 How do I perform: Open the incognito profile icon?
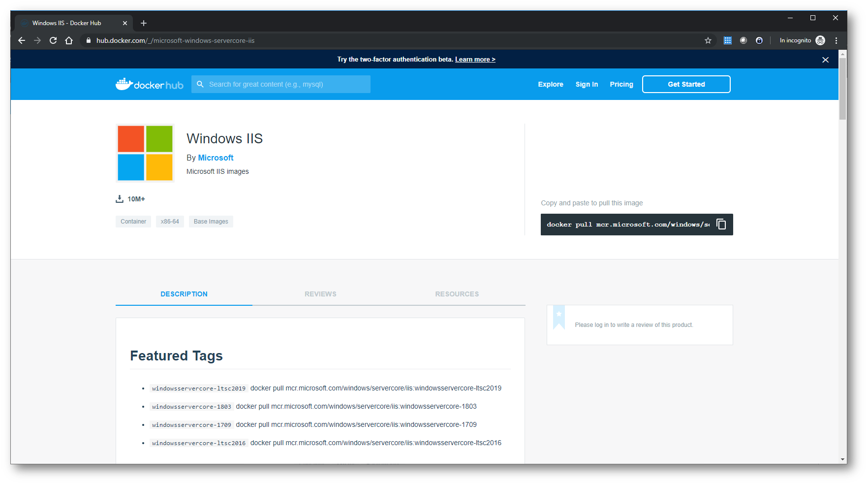tap(820, 40)
